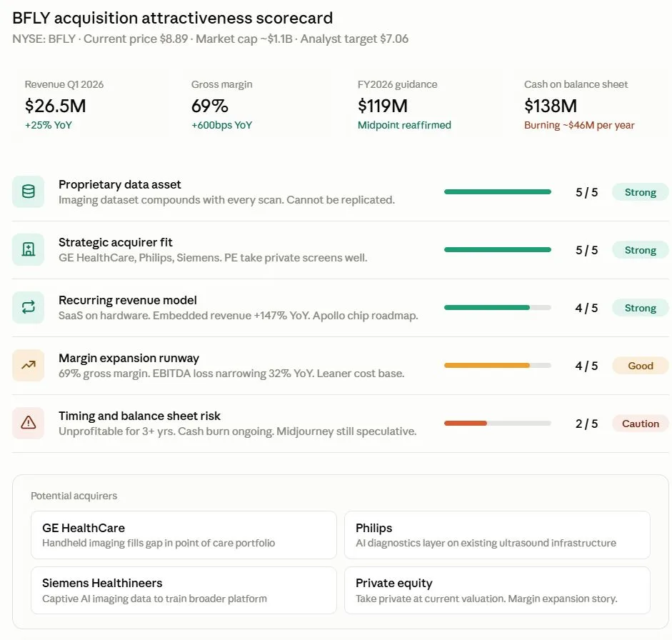Click the 'Revenue Q1 2026' metric label
The width and height of the screenshot is (672, 640).
pyautogui.click(x=64, y=84)
